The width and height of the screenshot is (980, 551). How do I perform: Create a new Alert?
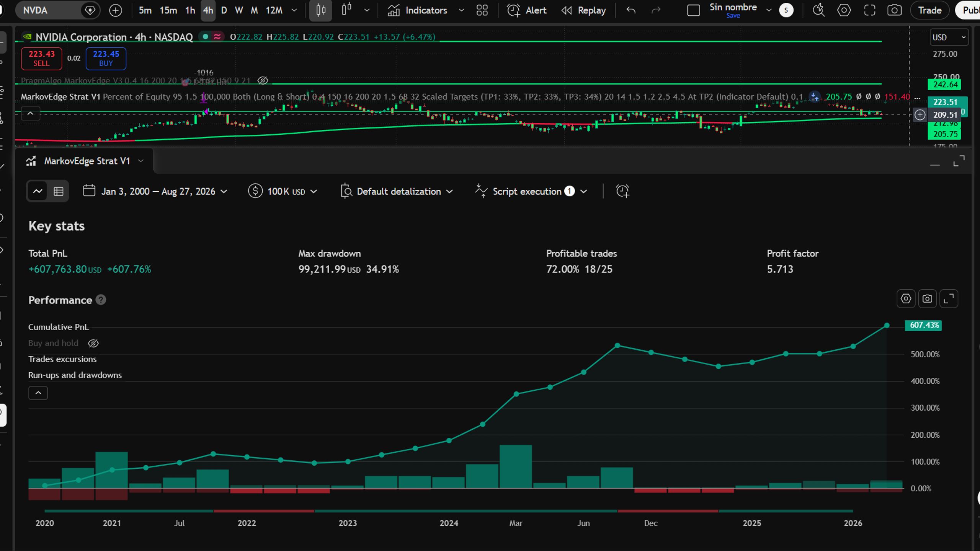click(x=527, y=10)
